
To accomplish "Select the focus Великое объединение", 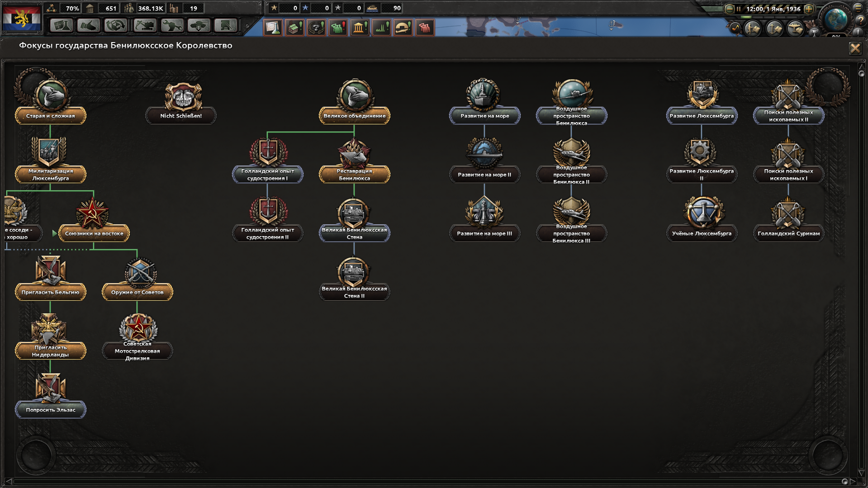I will coord(354,115).
